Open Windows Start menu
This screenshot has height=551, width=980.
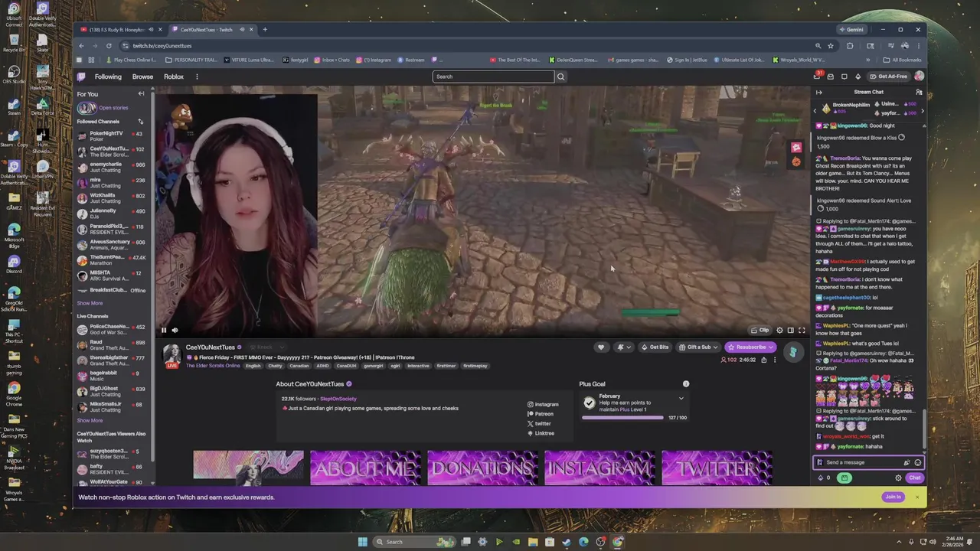tap(362, 542)
